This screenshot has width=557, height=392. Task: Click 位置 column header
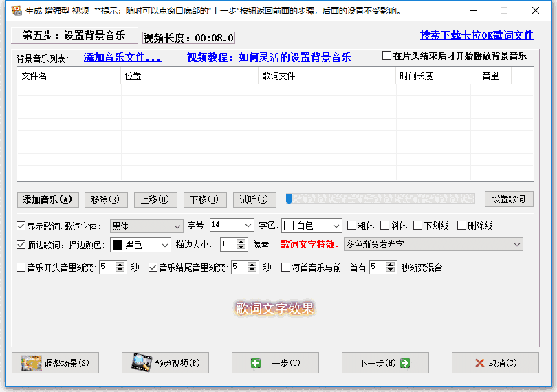(x=190, y=76)
